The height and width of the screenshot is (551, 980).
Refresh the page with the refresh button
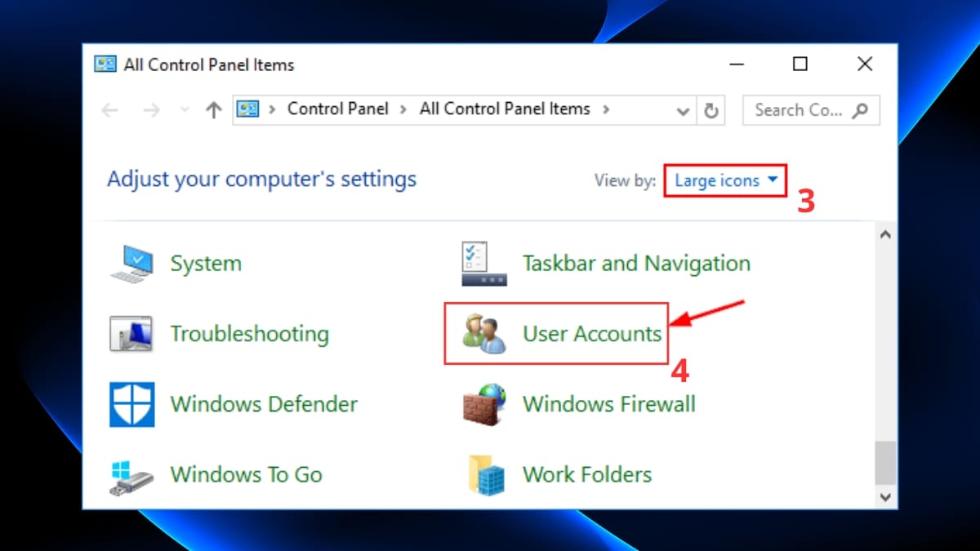[710, 109]
